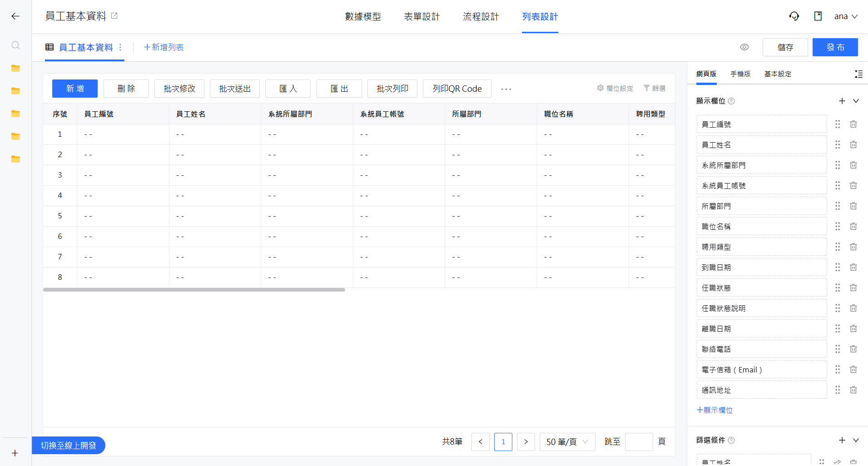Open the 篩選 filter funnel
The image size is (868, 466).
pos(655,88)
